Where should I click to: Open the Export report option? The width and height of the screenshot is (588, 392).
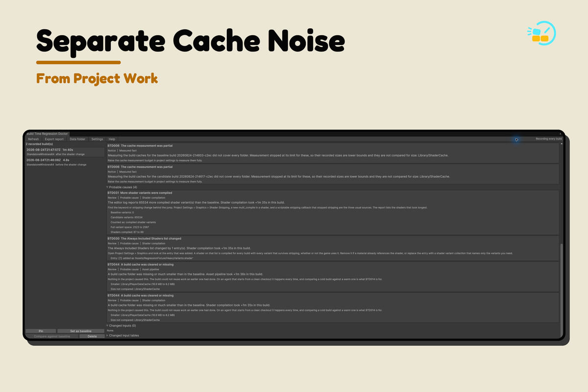click(x=54, y=139)
